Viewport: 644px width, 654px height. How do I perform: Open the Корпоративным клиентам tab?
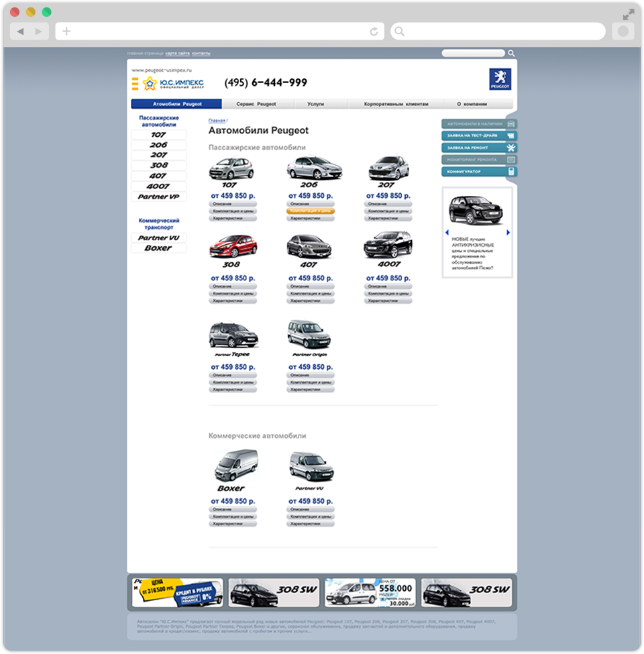point(396,104)
